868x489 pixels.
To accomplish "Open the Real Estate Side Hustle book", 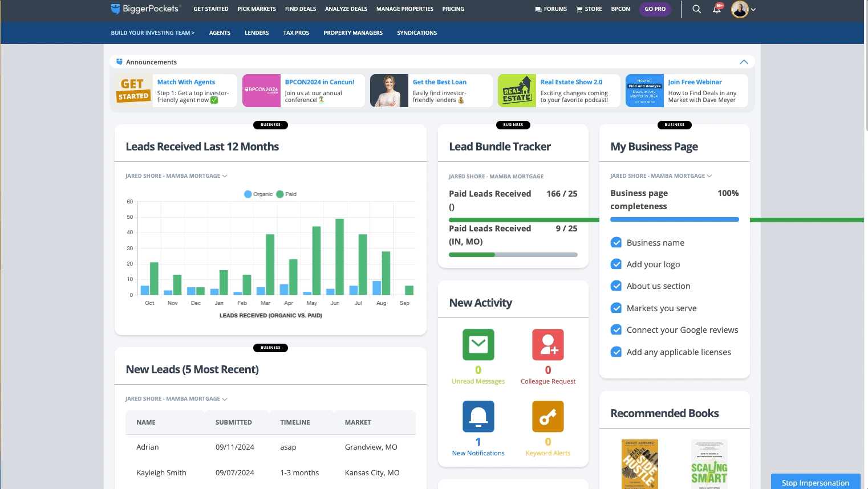I will click(639, 464).
